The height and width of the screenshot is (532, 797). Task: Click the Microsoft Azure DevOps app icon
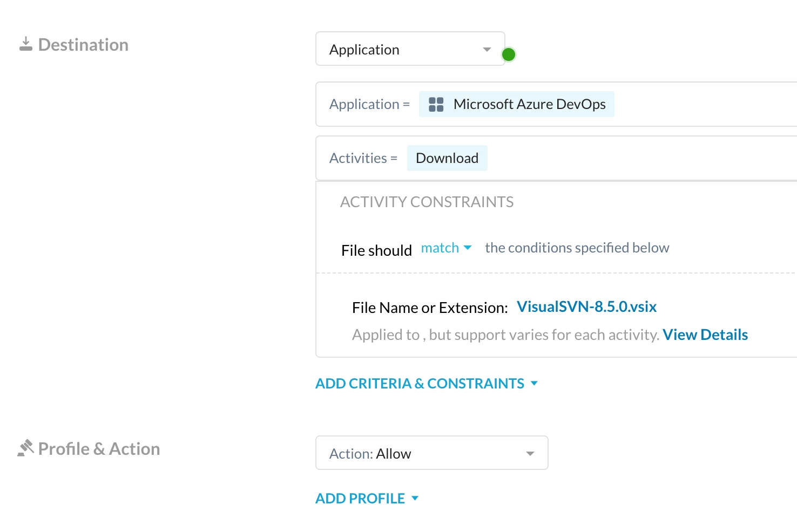tap(436, 104)
